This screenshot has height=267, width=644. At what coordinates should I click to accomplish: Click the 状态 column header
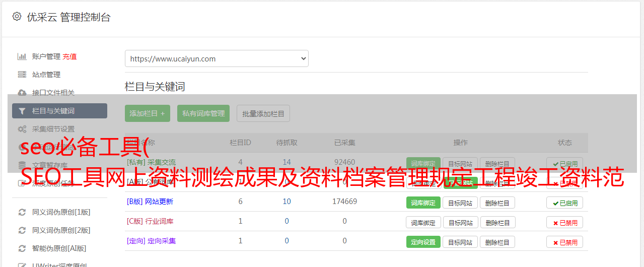pyautogui.click(x=565, y=143)
